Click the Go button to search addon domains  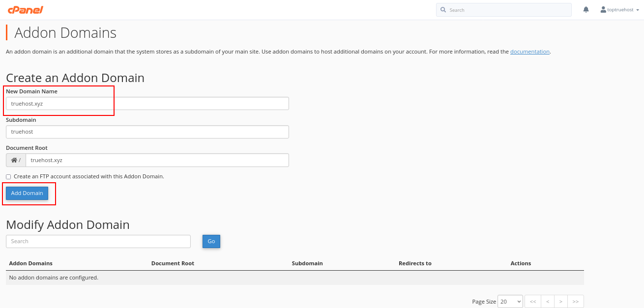pos(211,241)
